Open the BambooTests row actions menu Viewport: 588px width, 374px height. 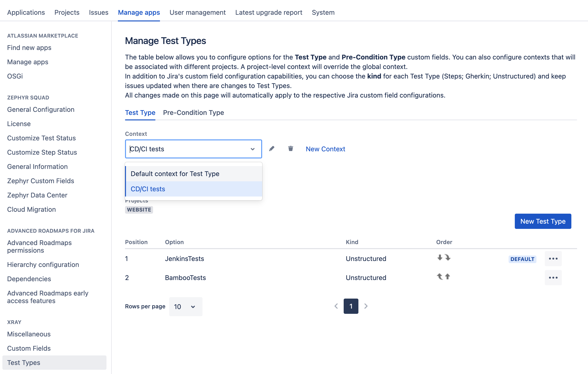pos(553,278)
